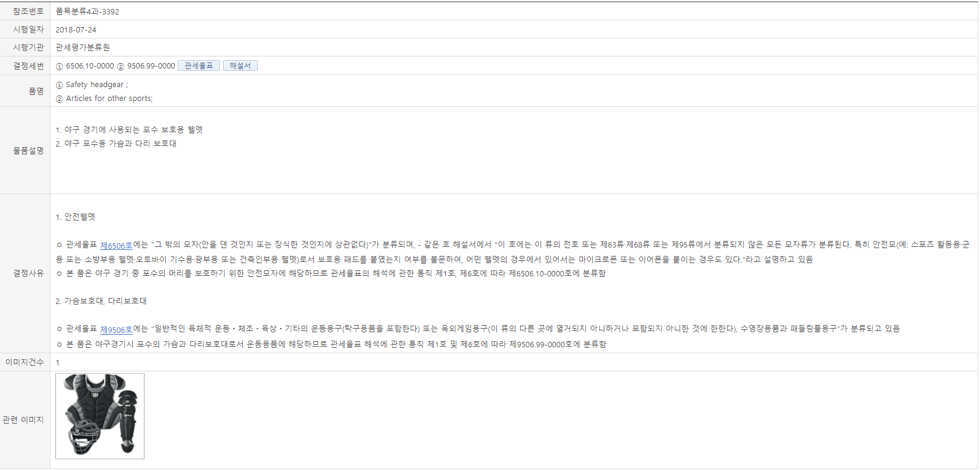The width and height of the screenshot is (980, 471).
Task: Click the 관련 이미지 row label
Action: [23, 419]
